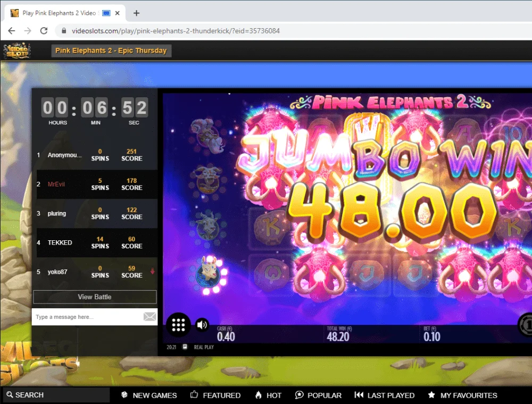Reload the page with refresh icon
This screenshot has height=404, width=532.
(44, 31)
